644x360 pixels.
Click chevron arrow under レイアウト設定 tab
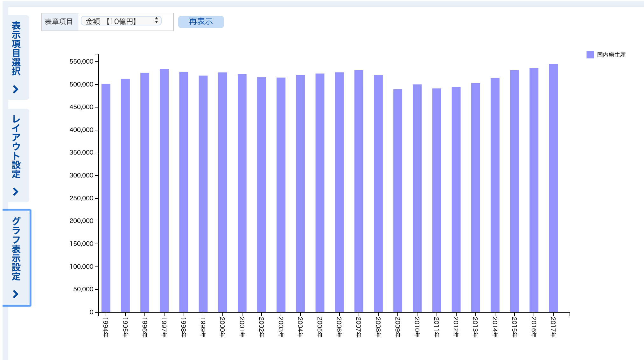tap(16, 192)
